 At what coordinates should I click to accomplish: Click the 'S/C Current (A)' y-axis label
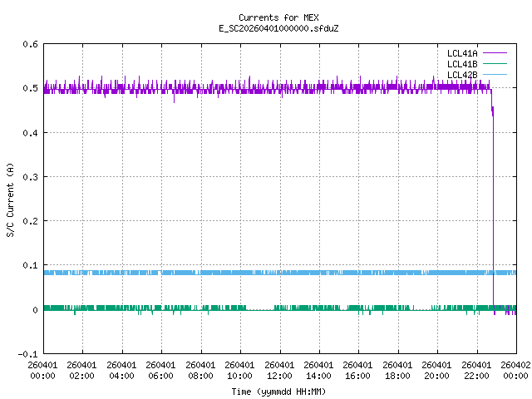click(x=11, y=199)
